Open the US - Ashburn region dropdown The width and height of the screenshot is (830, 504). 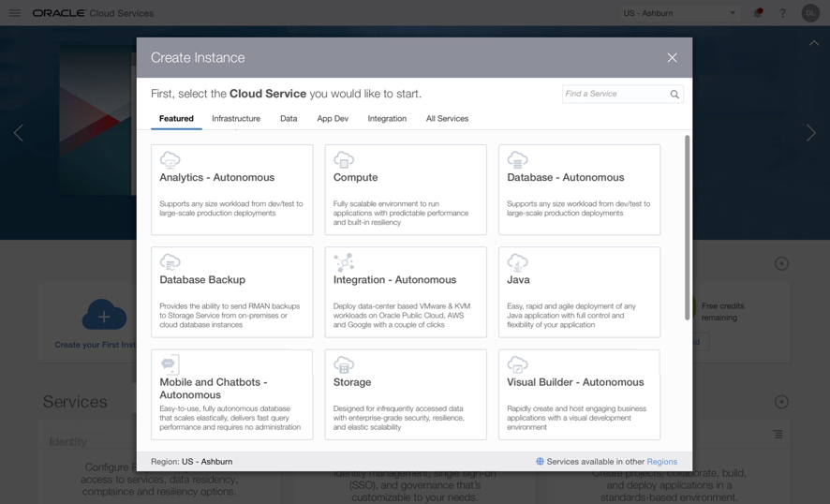click(x=680, y=13)
